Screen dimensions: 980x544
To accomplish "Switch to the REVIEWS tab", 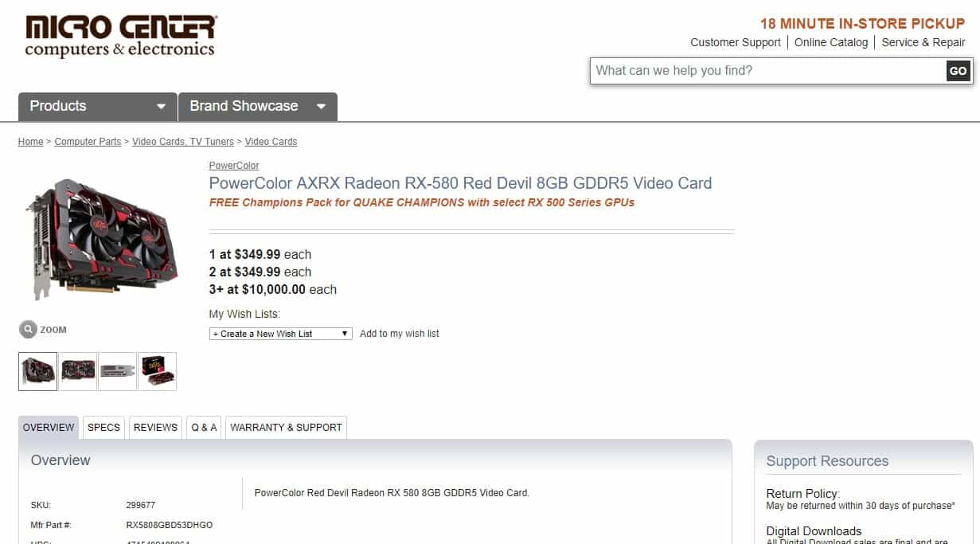I will click(155, 428).
